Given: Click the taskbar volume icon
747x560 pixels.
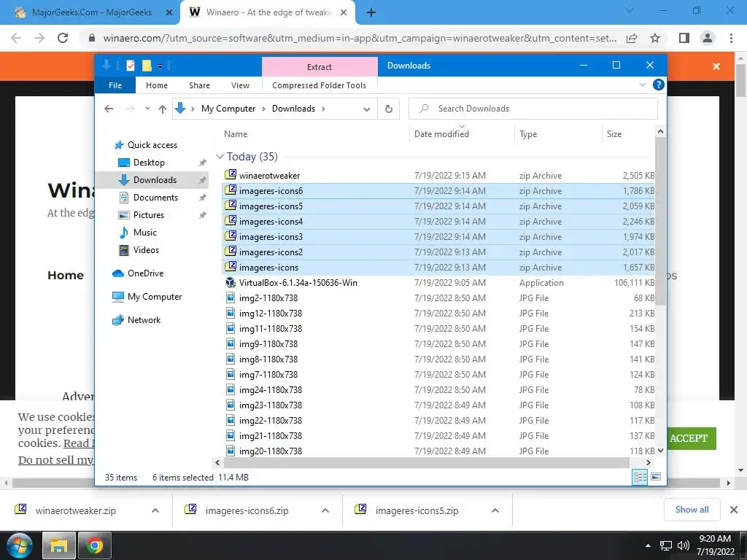Looking at the screenshot, I should 683,545.
